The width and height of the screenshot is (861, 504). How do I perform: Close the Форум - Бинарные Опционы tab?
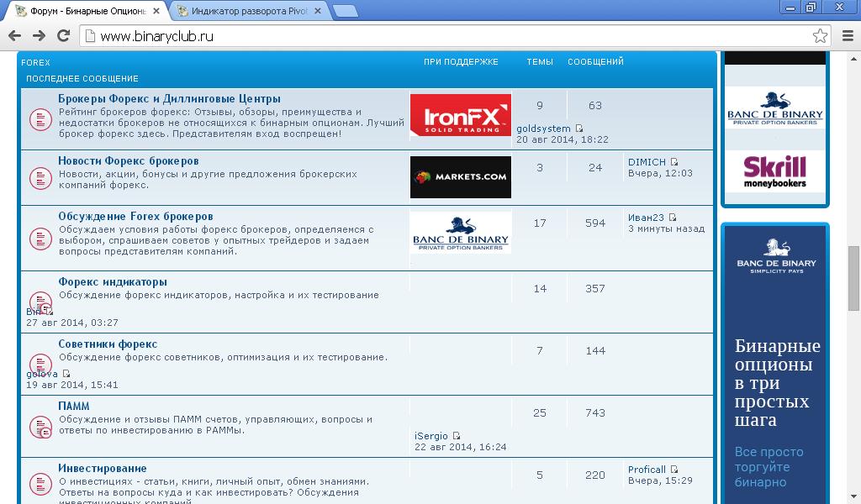156,11
